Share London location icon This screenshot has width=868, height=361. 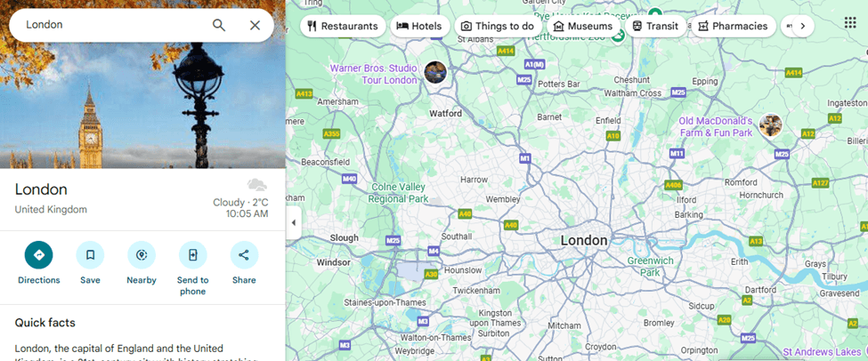click(244, 255)
